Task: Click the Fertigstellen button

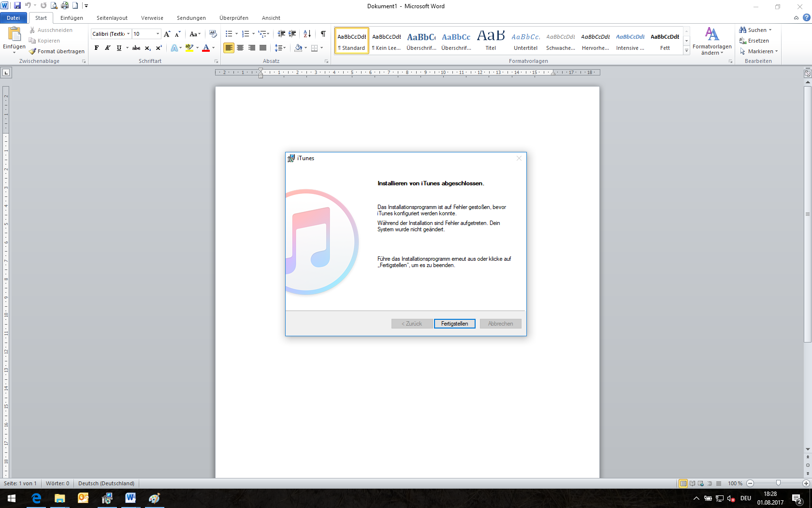Action: 454,324
